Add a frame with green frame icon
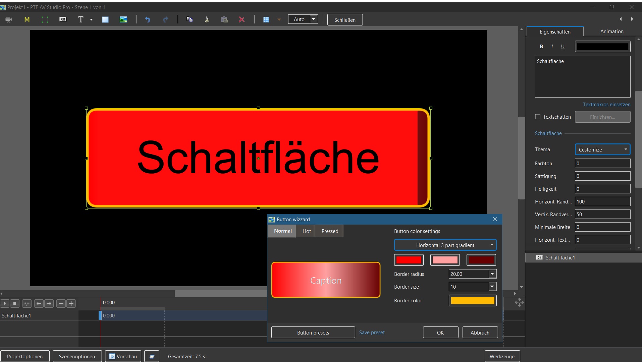This screenshot has width=644, height=362. 45,20
